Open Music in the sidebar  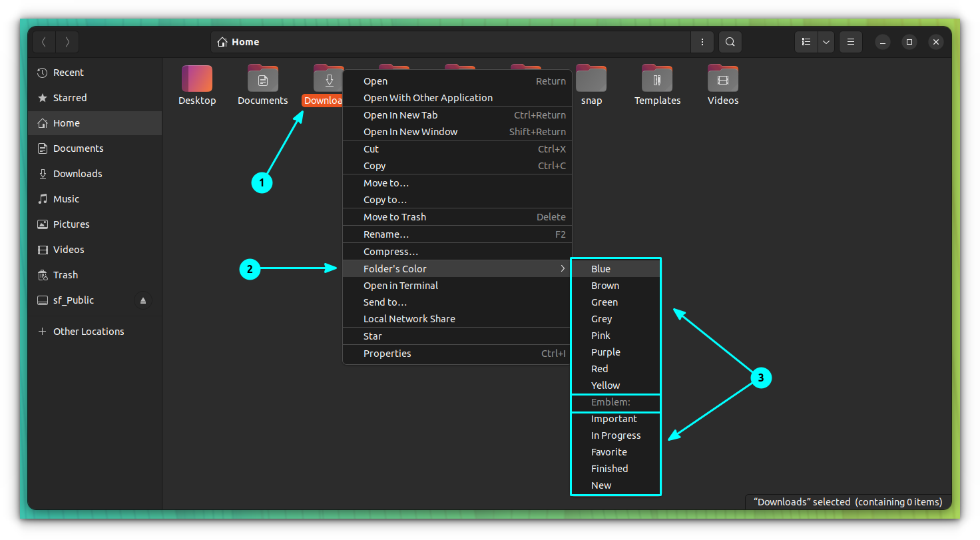coord(95,199)
